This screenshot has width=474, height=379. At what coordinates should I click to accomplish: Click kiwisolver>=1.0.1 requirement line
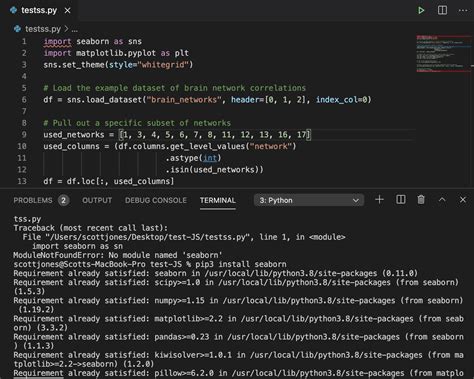[x=238, y=359]
